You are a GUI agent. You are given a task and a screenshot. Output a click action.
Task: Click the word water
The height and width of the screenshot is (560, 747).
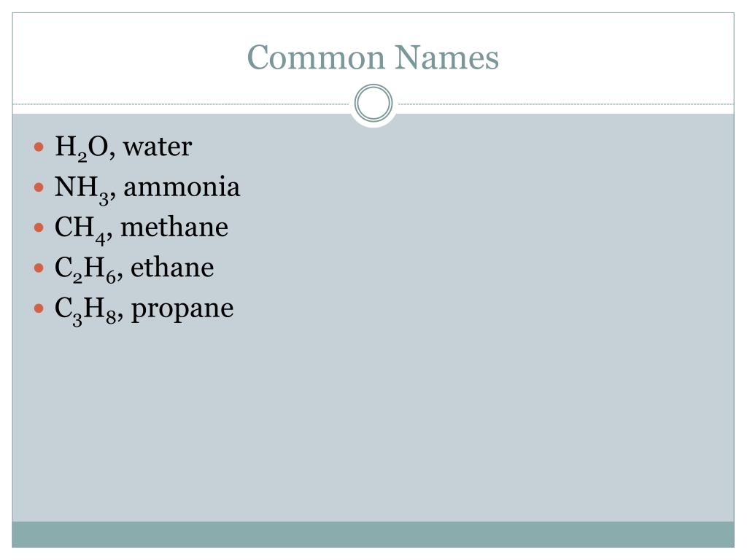tap(158, 147)
